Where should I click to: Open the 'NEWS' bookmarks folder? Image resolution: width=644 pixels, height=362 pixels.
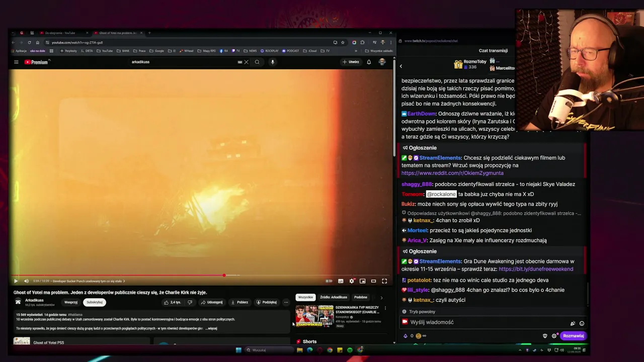[x=250, y=51]
